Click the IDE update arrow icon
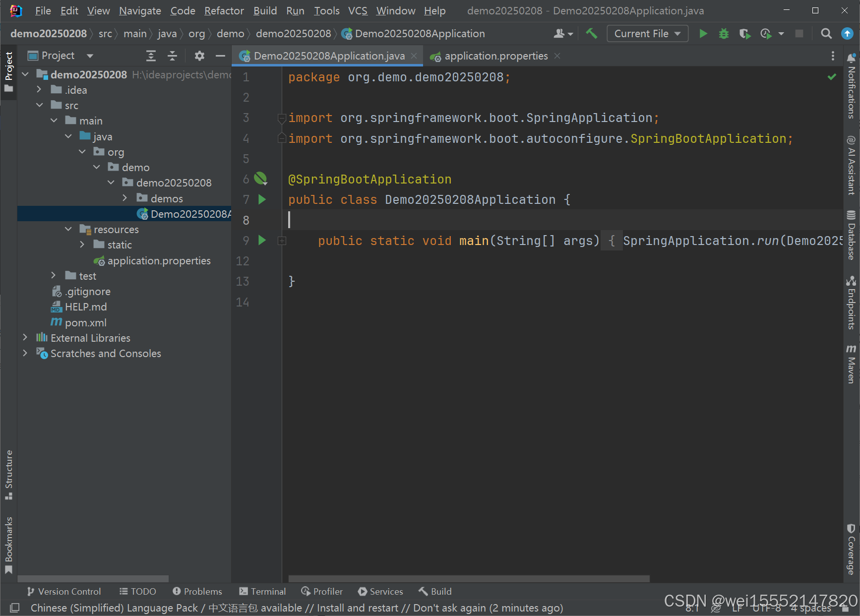The image size is (860, 616). tap(847, 33)
